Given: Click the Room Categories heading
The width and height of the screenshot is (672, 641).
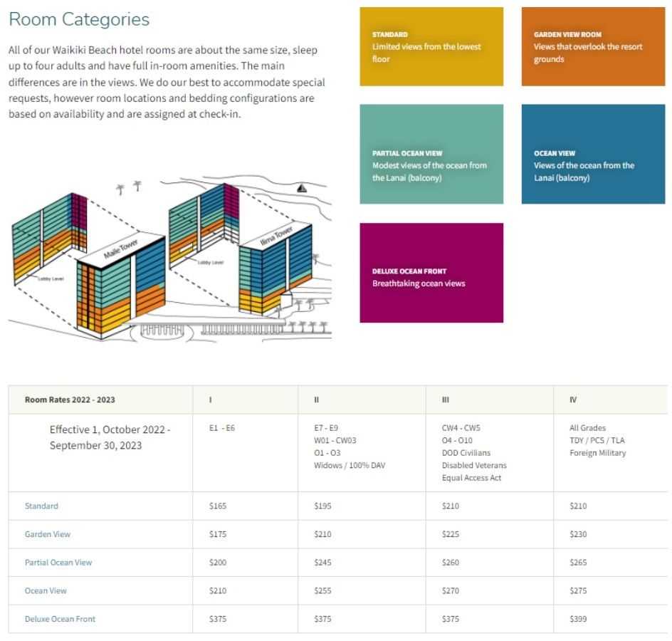Looking at the screenshot, I should [x=79, y=20].
